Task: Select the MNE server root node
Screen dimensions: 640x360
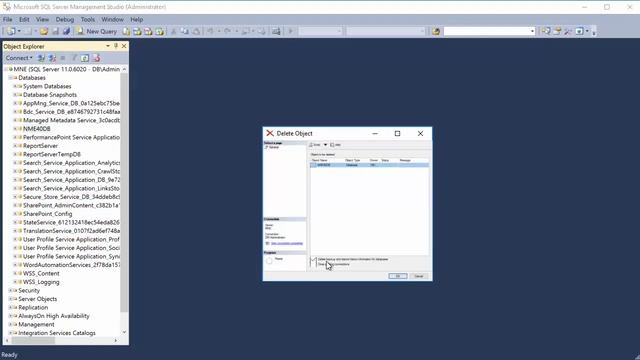Action: [x=67, y=69]
